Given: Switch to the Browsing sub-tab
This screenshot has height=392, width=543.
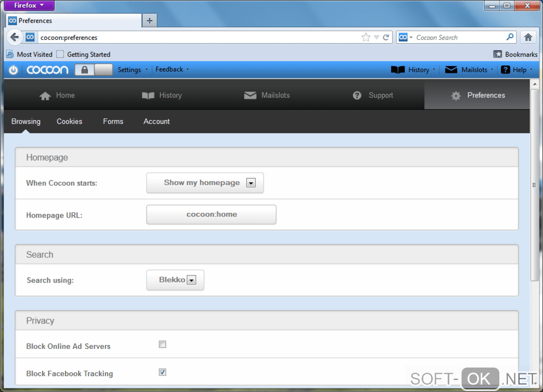Looking at the screenshot, I should pyautogui.click(x=26, y=121).
